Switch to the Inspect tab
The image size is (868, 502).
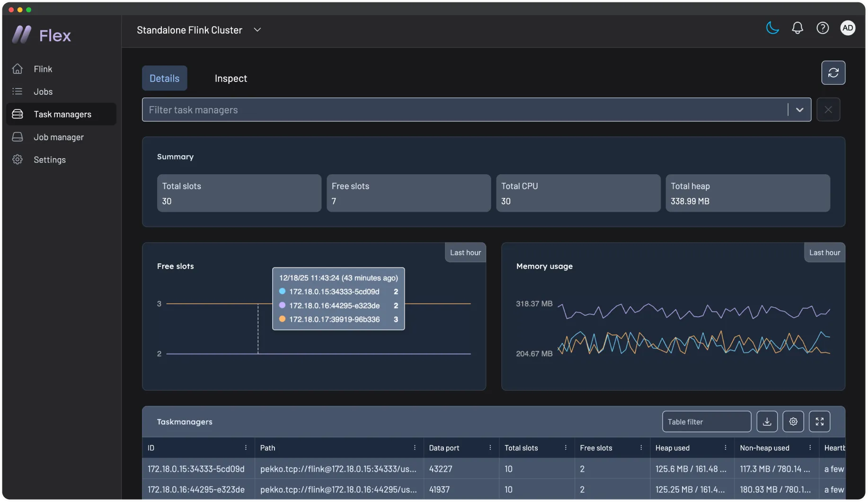[231, 78]
